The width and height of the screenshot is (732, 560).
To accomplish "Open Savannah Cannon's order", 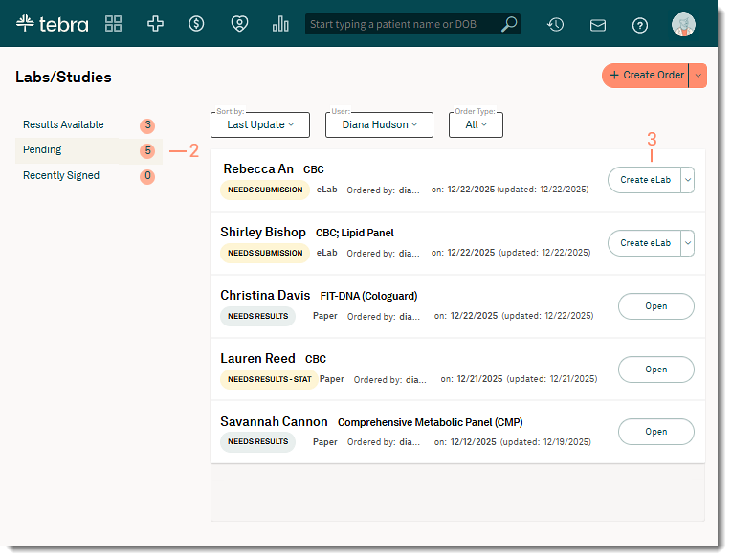I will pos(655,432).
